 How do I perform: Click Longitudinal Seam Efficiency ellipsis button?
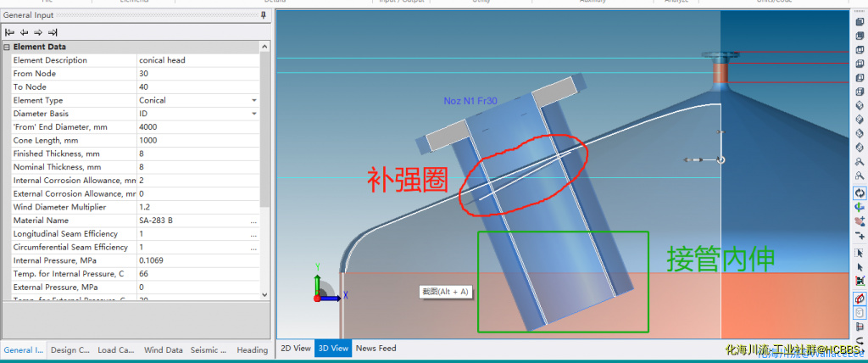253,234
